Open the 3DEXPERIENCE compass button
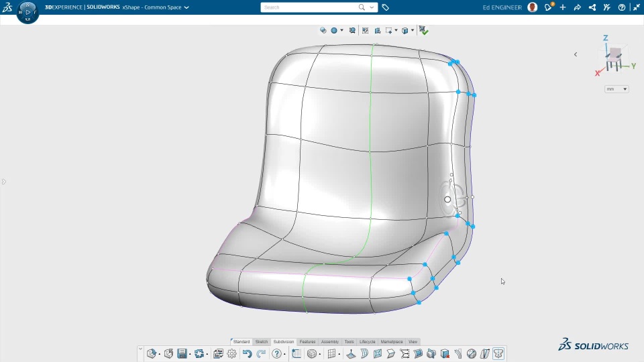The image size is (644, 362). coord(28,12)
